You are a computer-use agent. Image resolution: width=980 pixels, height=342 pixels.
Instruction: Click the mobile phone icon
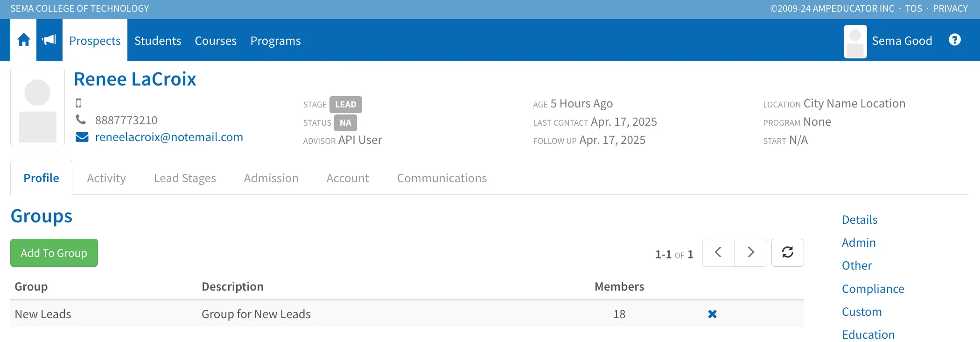78,103
